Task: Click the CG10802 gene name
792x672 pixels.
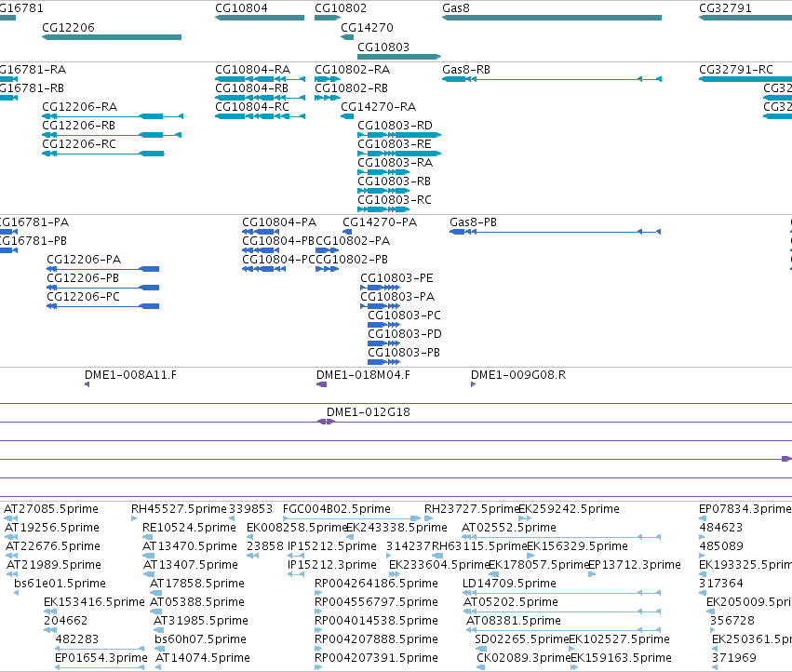Action: coord(341,8)
